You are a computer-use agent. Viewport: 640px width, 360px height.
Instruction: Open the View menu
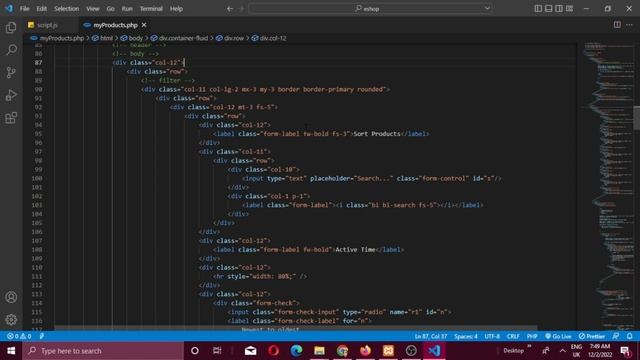point(93,9)
